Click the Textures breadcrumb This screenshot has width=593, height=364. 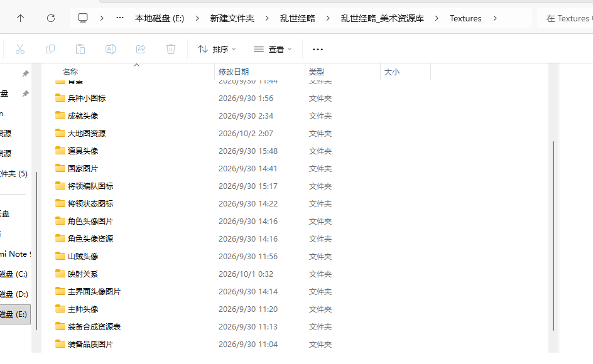(x=465, y=18)
